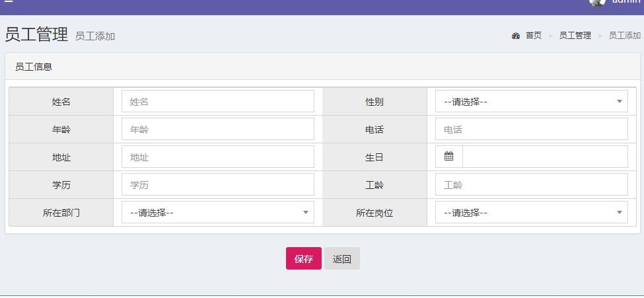Image resolution: width=644 pixels, height=298 pixels.
Task: Select the 电话 input field
Action: (x=531, y=130)
